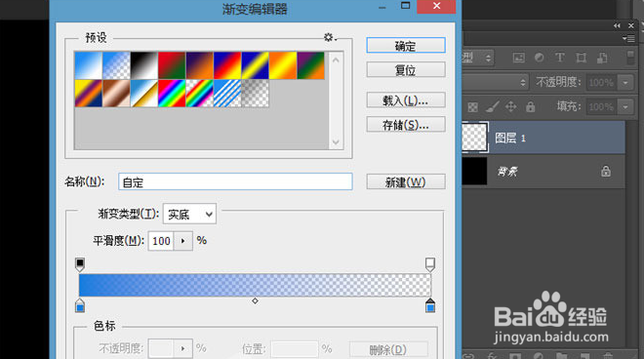Click on the gradient preview bar
Viewport: 644px width, 359px height.
tap(255, 285)
